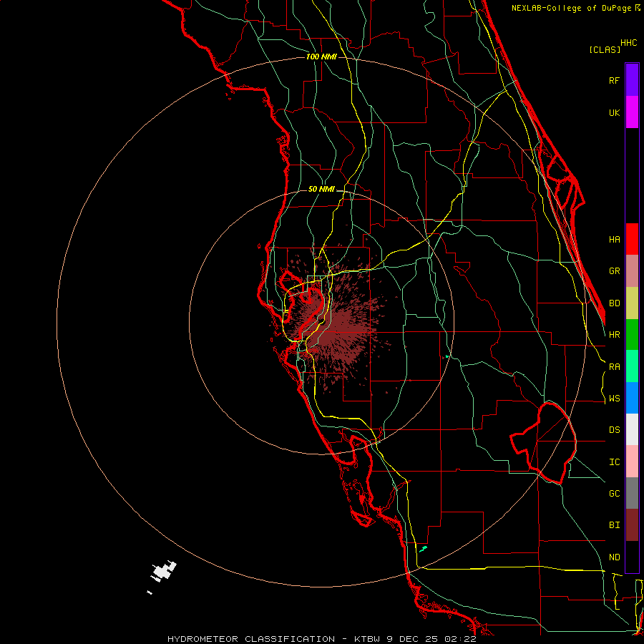Select the BD yellow legend swatch
Image resolution: width=644 pixels, height=644 pixels.
tap(632, 303)
